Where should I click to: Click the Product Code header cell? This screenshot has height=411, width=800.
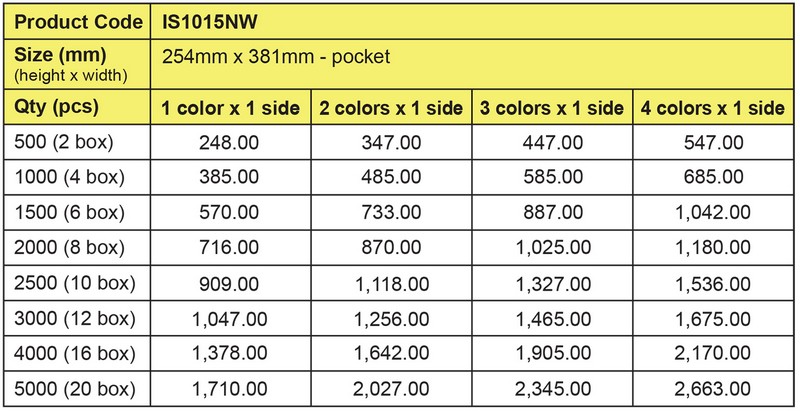(78, 21)
